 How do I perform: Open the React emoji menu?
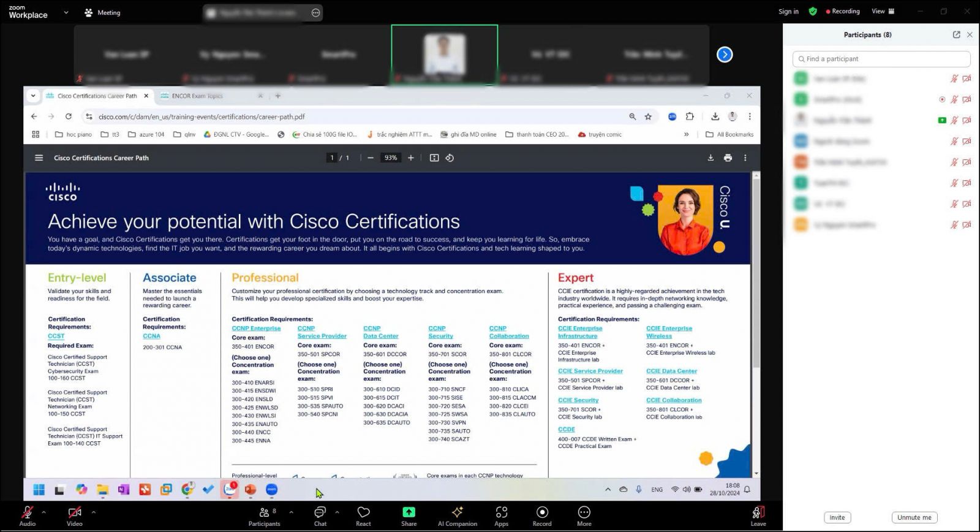pyautogui.click(x=363, y=516)
